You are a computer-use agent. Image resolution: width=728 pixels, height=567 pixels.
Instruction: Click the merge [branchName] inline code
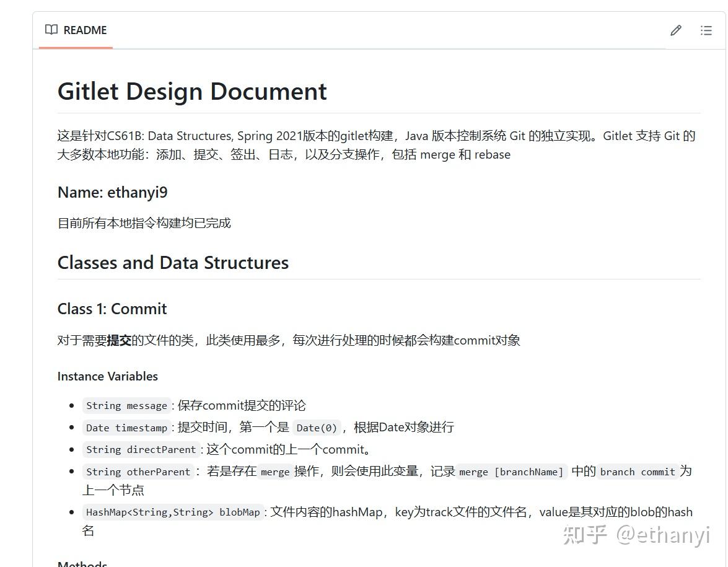tap(511, 472)
